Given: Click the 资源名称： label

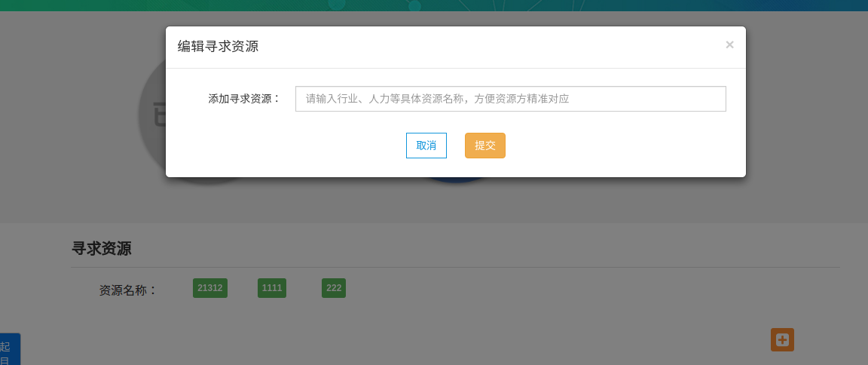Looking at the screenshot, I should point(128,290).
